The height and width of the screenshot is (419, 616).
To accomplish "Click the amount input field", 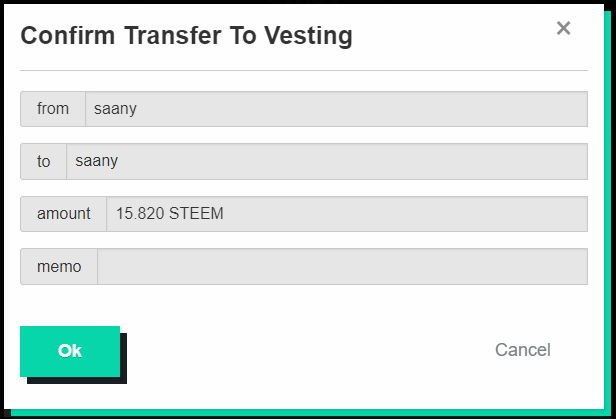I will 346,214.
